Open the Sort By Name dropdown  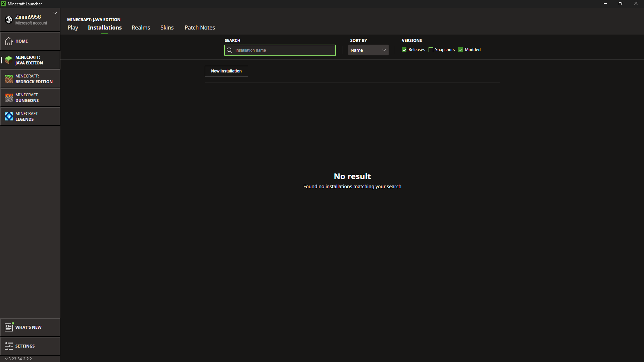point(368,50)
